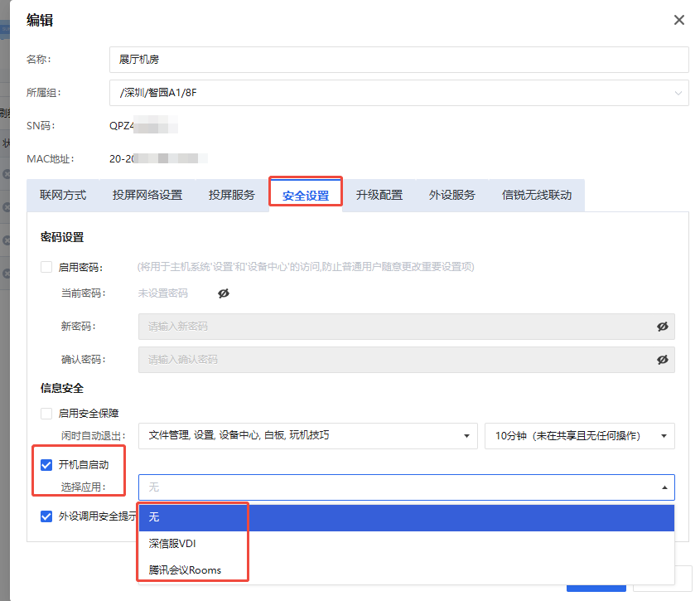700x601 pixels.
Task: Enable the 启用密码 checkbox
Action: tap(46, 267)
